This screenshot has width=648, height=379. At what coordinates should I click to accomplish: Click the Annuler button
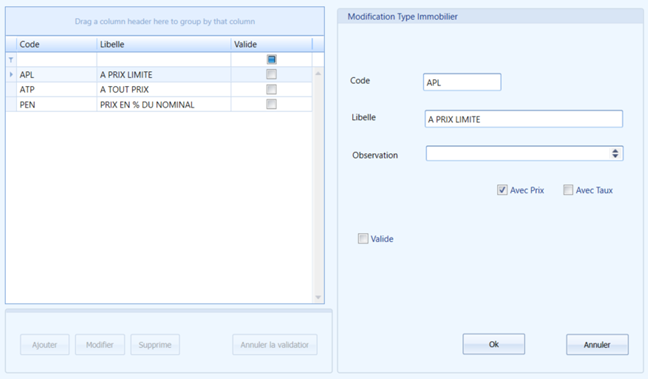click(x=597, y=345)
